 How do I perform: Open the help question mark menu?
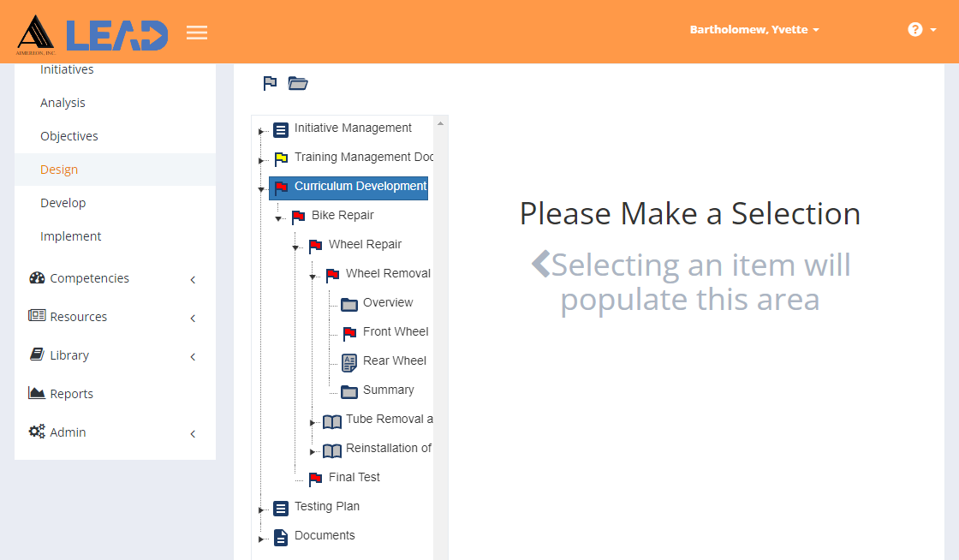[921, 29]
